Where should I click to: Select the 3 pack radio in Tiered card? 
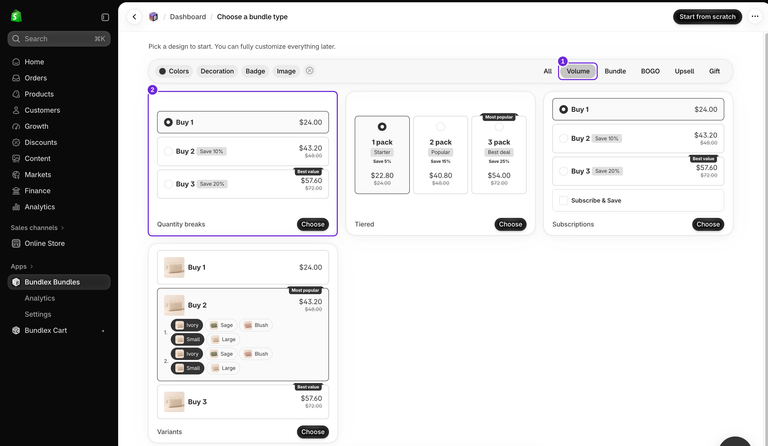point(499,127)
